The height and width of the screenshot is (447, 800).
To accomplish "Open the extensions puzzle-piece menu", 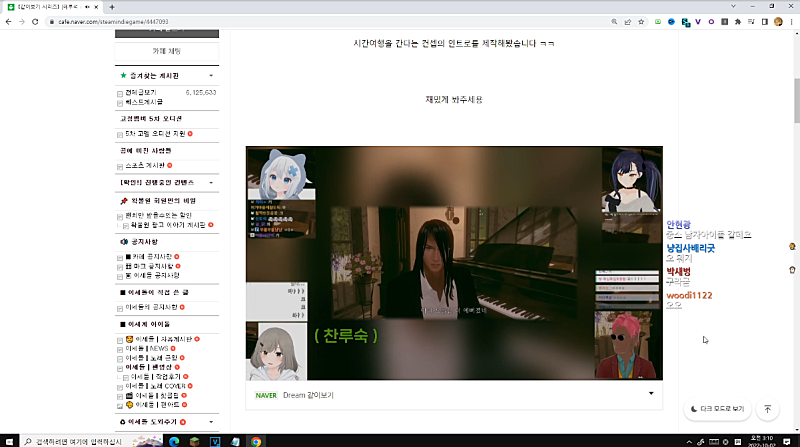I will click(x=738, y=21).
